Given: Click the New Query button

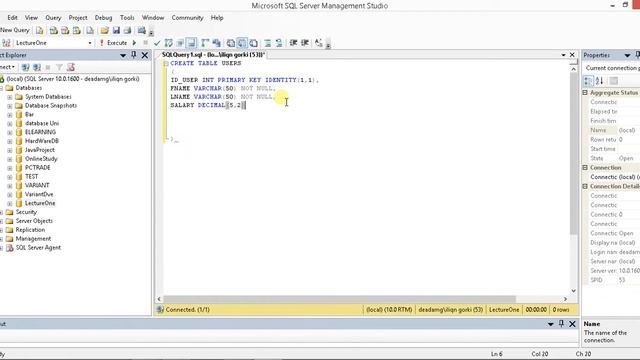Looking at the screenshot, I should tap(15, 30).
